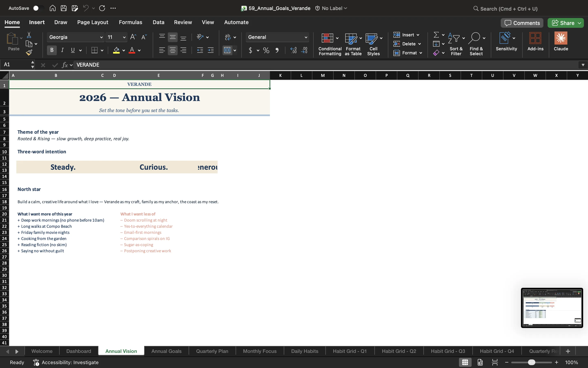Open the more commands ellipsis
Screen dimensions: 588x368
tap(113, 8)
